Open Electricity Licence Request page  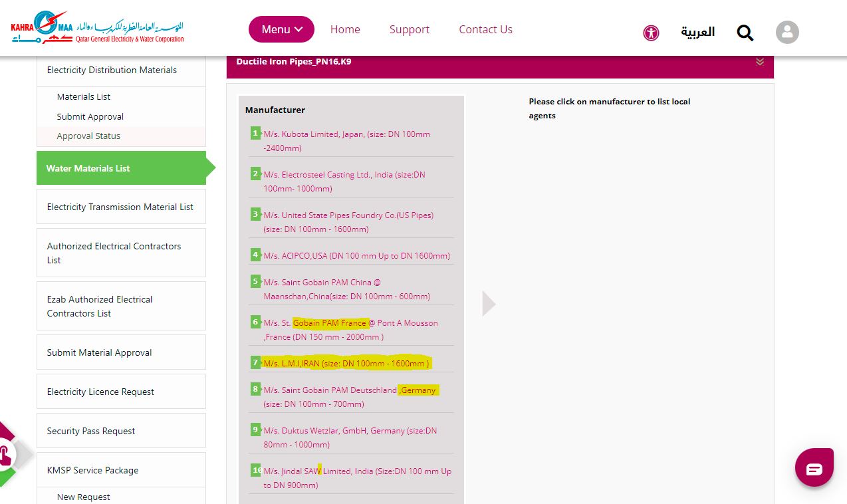121,392
